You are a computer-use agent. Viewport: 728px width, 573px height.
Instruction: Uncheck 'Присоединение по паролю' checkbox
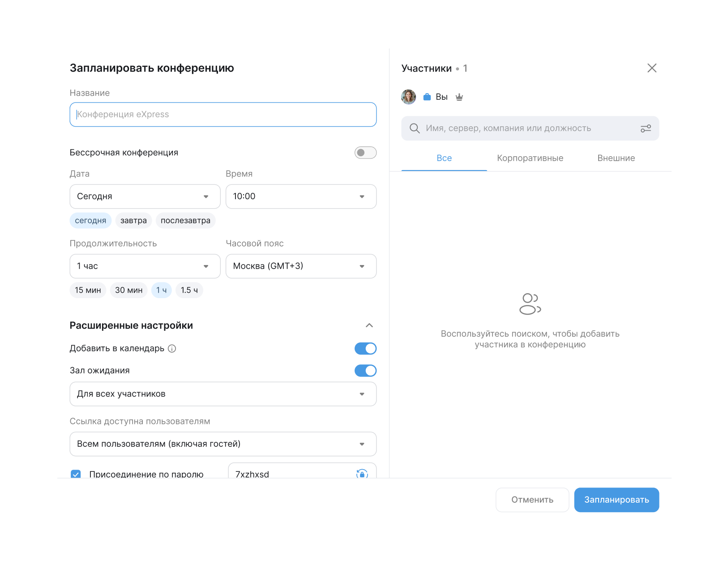coord(76,474)
